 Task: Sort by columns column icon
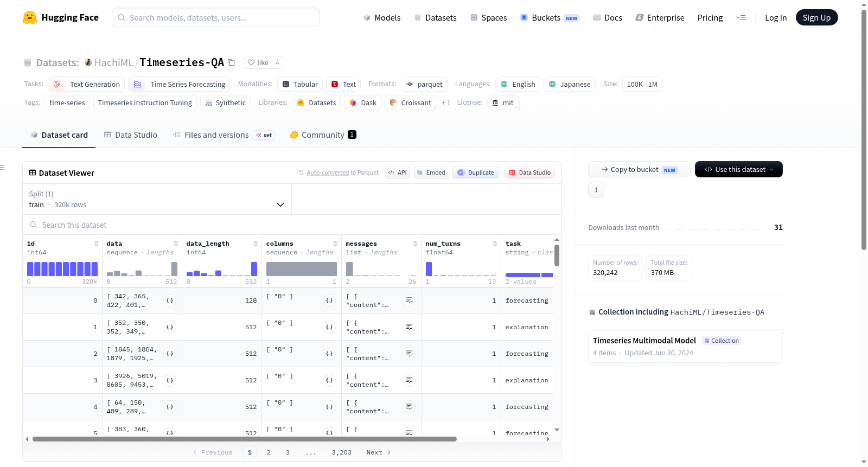pyautogui.click(x=335, y=244)
